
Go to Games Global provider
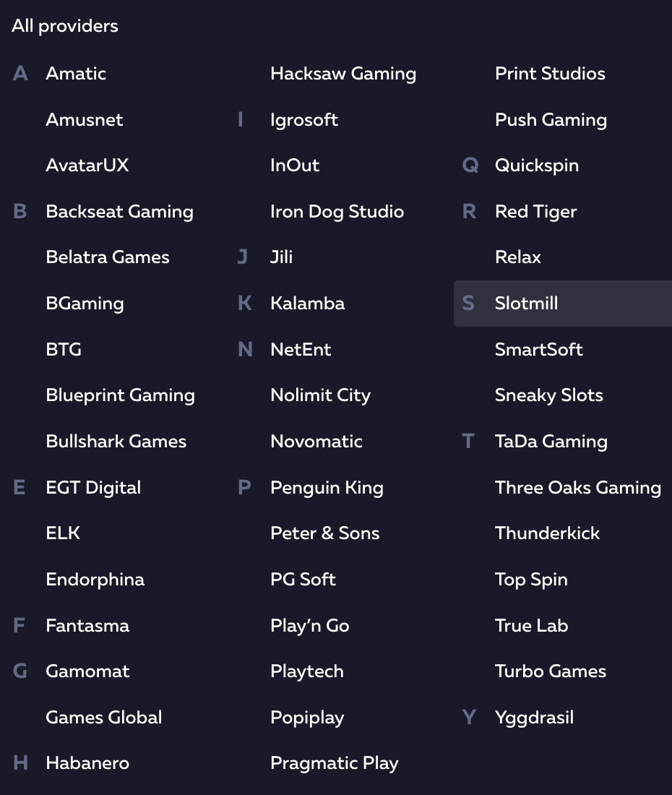pyautogui.click(x=103, y=718)
